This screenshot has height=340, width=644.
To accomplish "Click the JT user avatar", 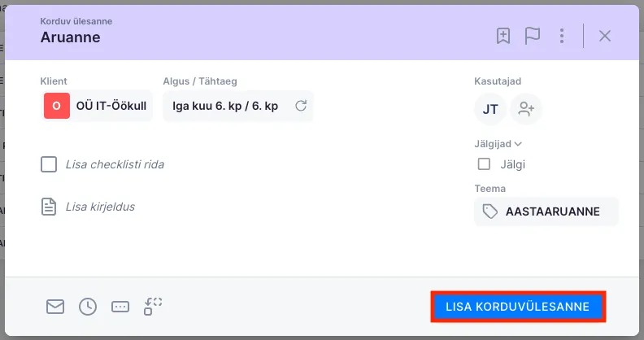I will coord(490,109).
